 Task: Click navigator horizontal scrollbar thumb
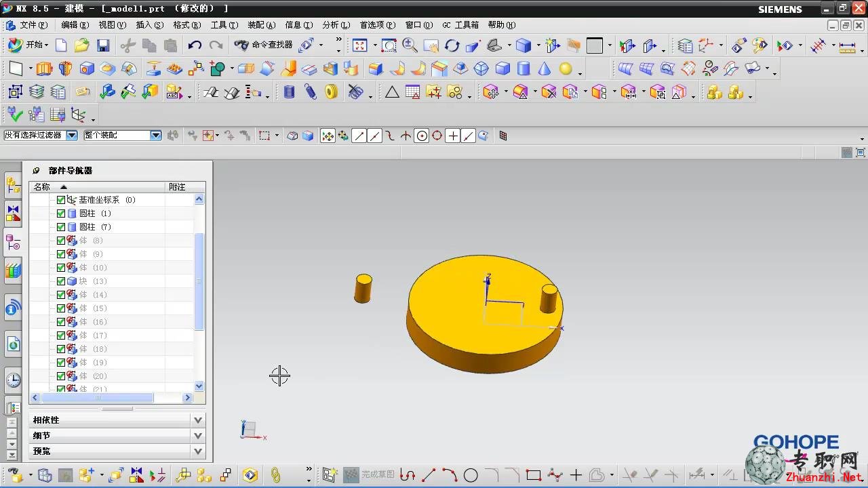coord(97,398)
